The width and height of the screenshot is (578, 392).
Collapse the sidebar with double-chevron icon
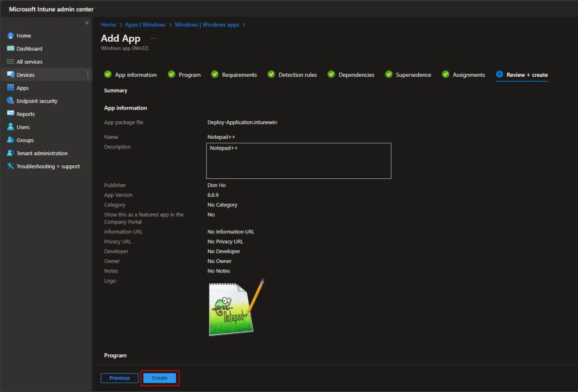(x=87, y=23)
